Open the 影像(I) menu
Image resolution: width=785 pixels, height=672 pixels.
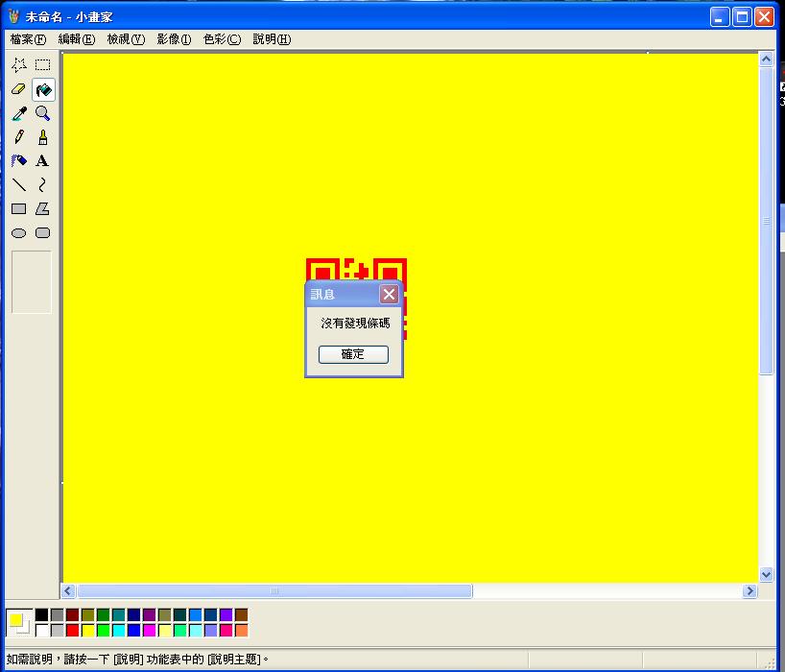(x=174, y=39)
